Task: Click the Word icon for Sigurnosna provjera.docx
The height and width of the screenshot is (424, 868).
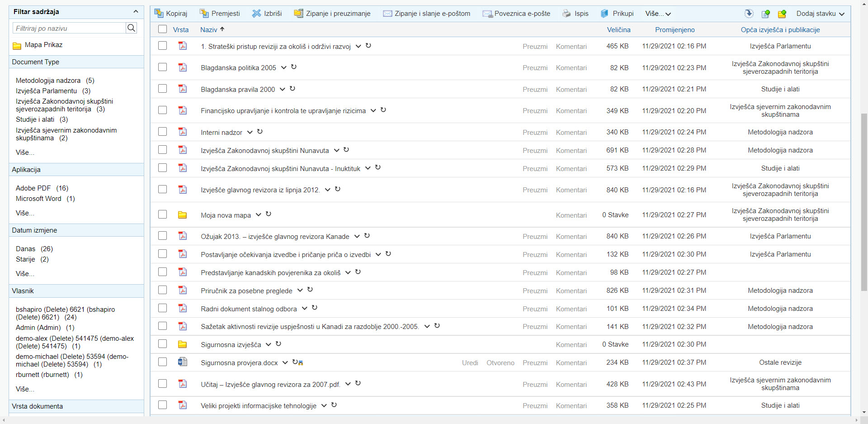Action: point(183,362)
